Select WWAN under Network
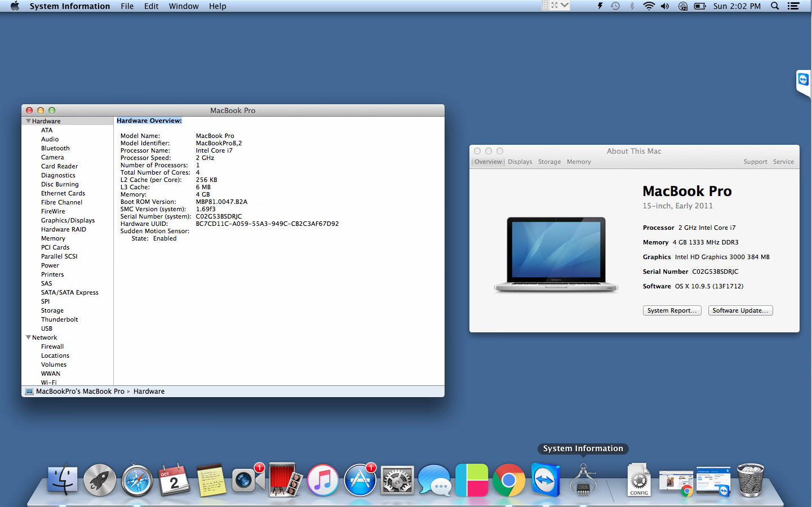 click(50, 373)
